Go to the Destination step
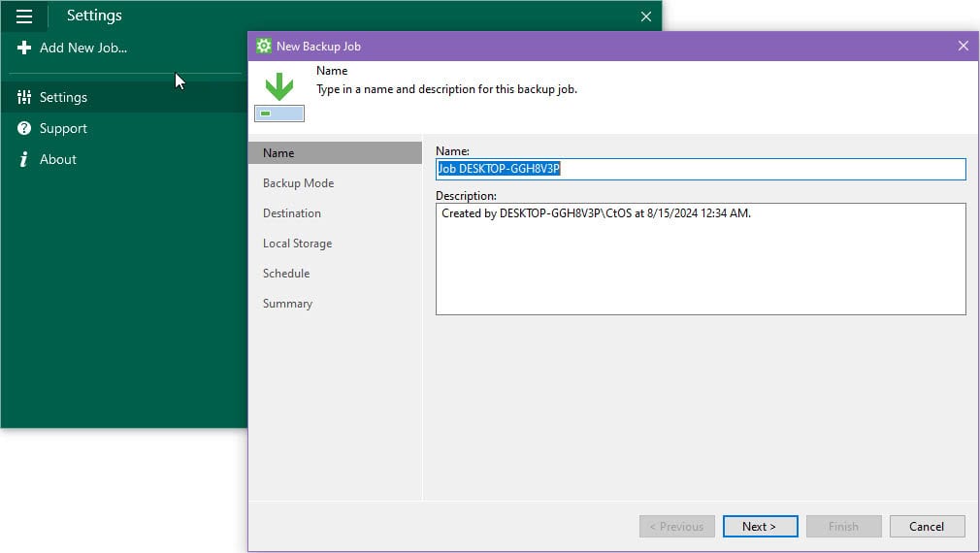 point(292,213)
